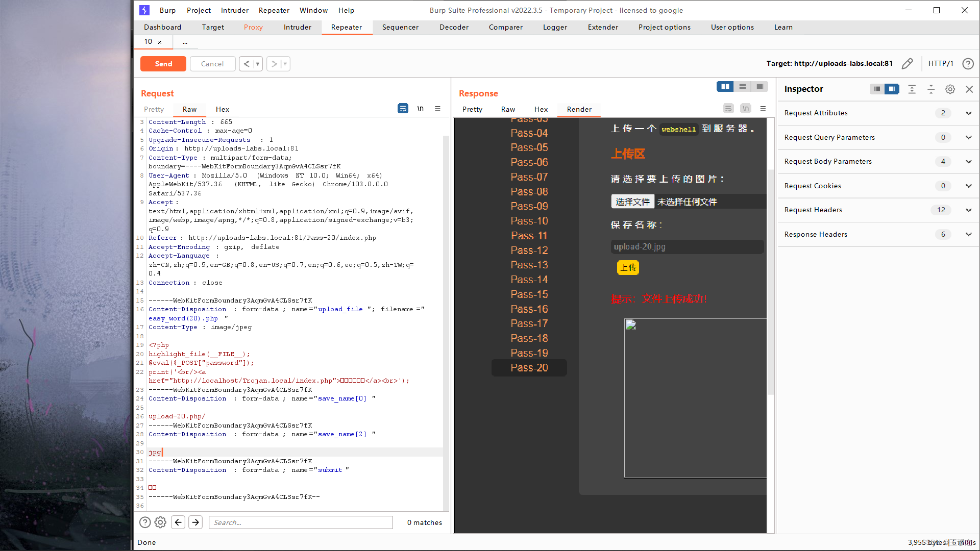980x551 pixels.
Task: Go to previous search match arrow
Action: pos(178,522)
